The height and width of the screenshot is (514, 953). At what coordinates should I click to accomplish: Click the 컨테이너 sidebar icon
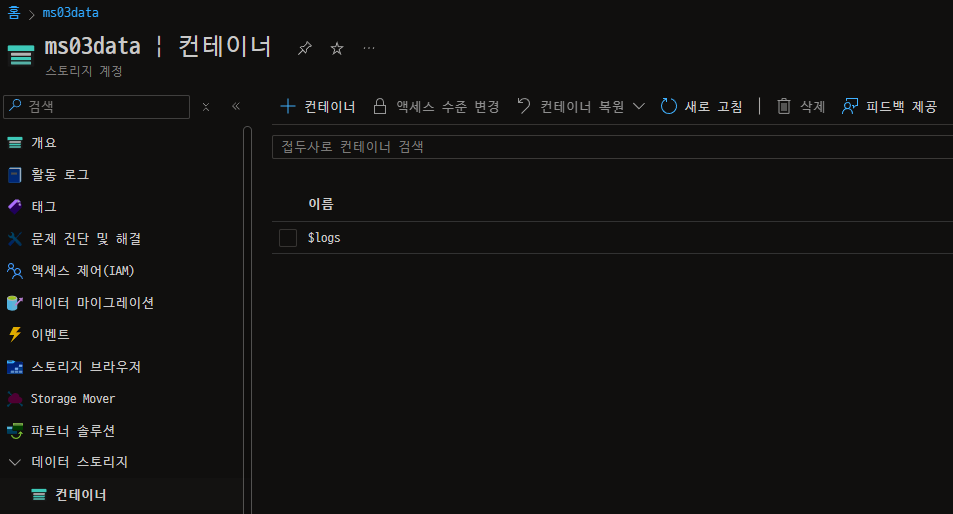(x=39, y=495)
